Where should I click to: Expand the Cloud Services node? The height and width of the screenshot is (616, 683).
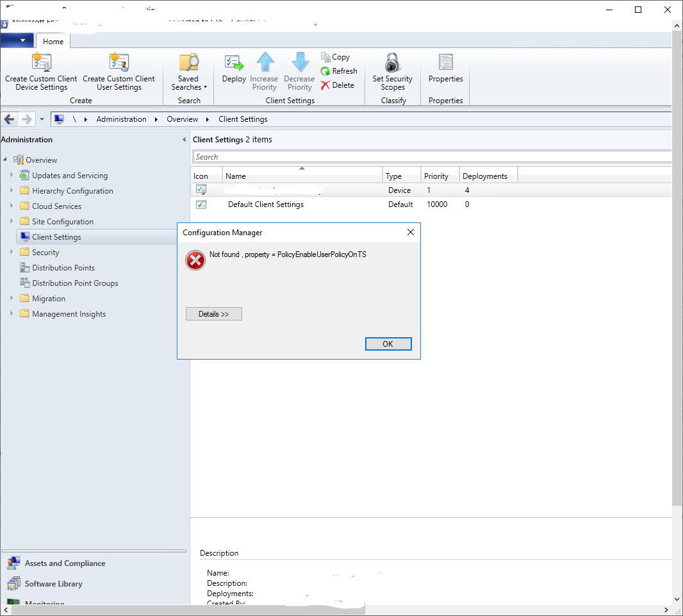(12, 206)
